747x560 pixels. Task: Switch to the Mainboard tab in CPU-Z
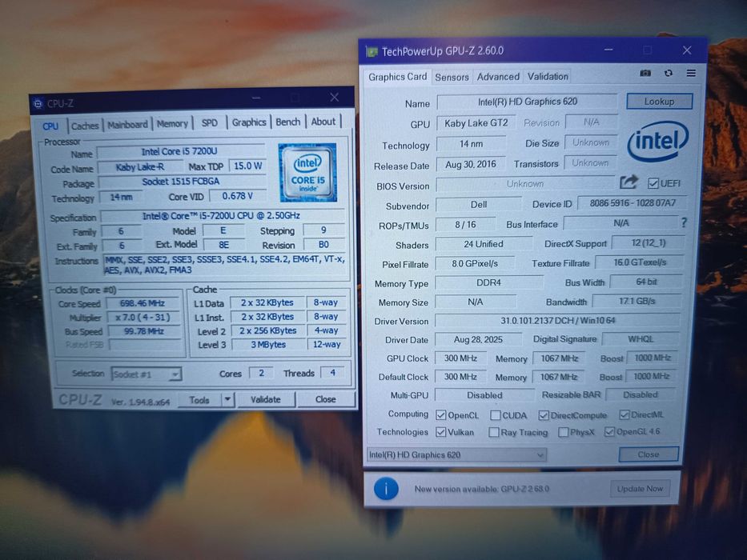[x=127, y=125]
